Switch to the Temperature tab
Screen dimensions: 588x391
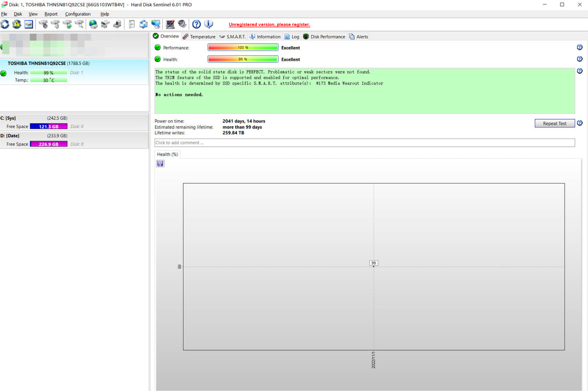point(199,37)
